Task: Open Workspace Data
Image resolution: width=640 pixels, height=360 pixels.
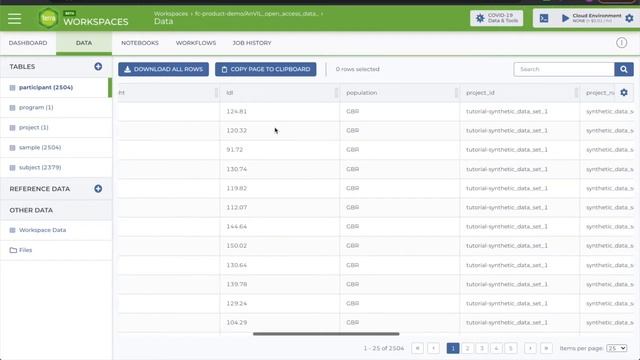Action: click(56, 230)
